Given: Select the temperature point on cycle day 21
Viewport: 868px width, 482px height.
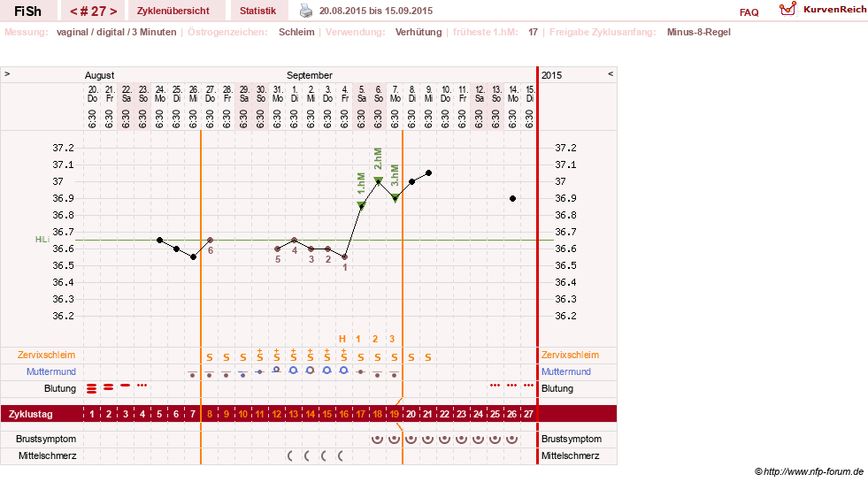Looking at the screenshot, I should (428, 173).
